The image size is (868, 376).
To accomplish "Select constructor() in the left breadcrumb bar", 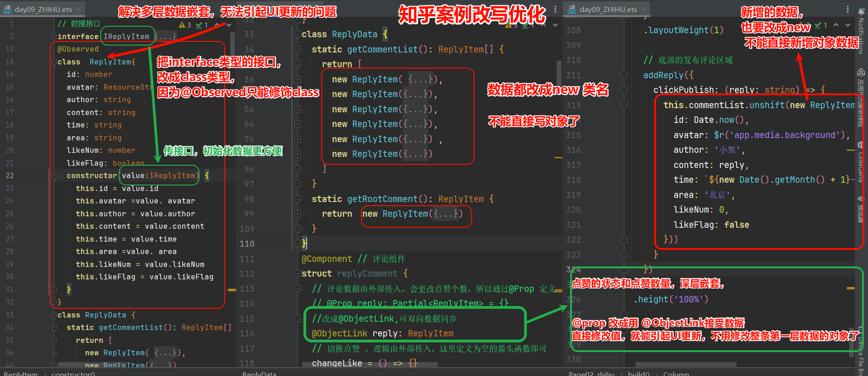I will [x=73, y=373].
